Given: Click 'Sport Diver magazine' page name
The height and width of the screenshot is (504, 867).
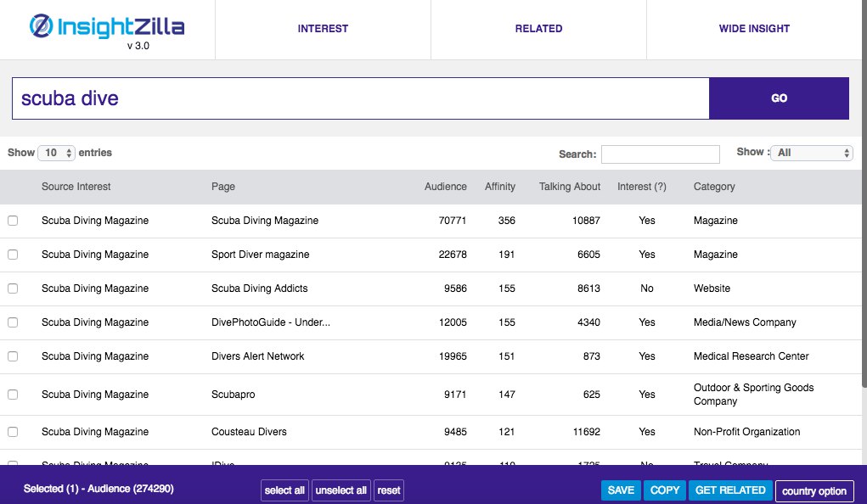Looking at the screenshot, I should pyautogui.click(x=260, y=255).
